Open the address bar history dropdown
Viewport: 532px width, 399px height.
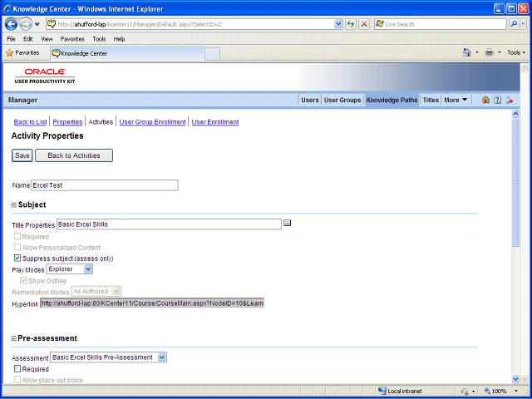tap(338, 24)
